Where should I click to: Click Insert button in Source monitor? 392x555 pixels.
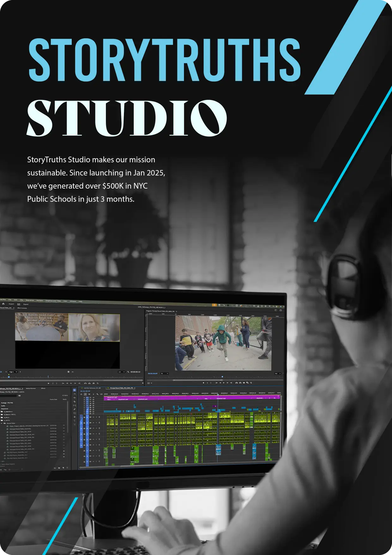coord(85,383)
